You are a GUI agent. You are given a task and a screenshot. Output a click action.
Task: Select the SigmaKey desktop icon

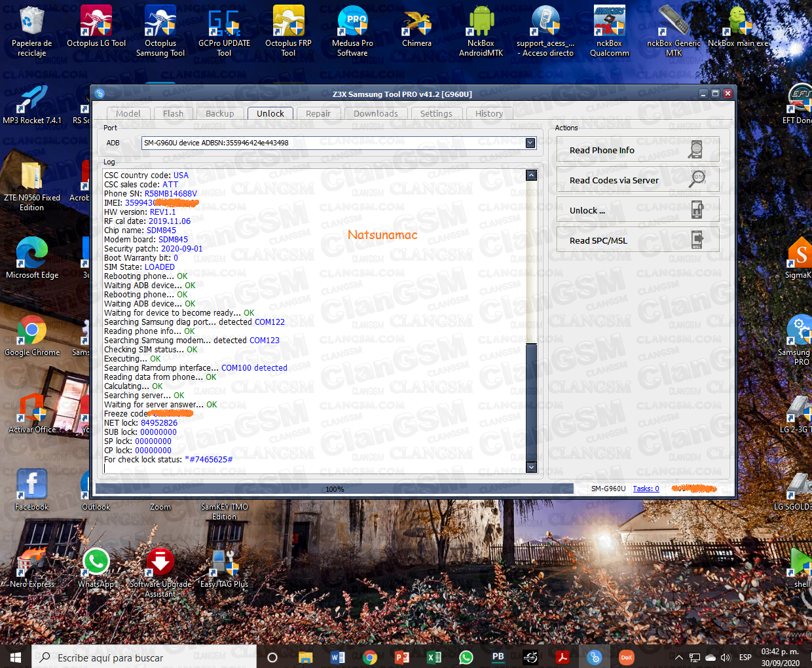click(800, 258)
